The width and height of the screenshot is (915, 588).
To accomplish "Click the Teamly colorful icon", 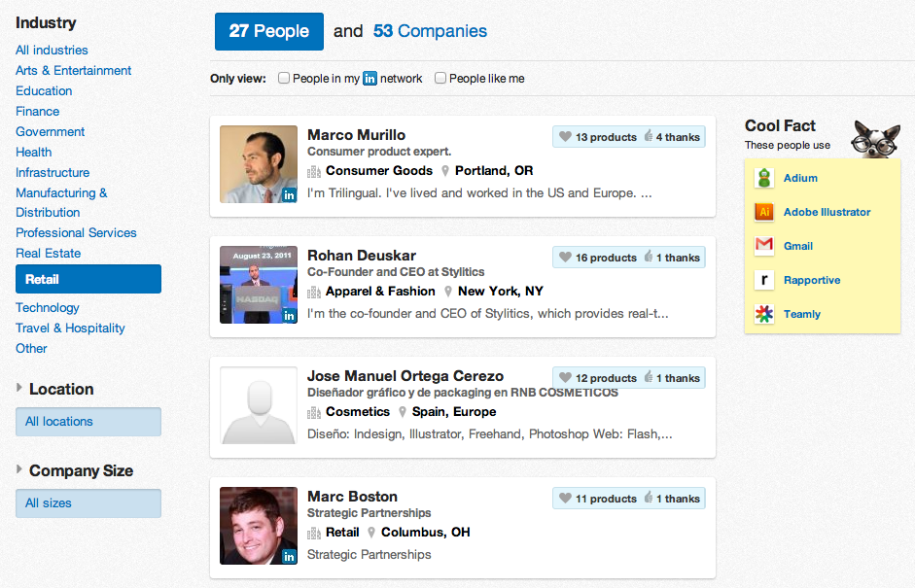I will (764, 314).
